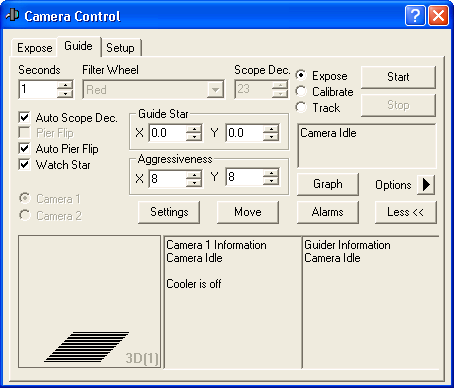
Task: Select the Expose radio button
Action: pyautogui.click(x=301, y=75)
